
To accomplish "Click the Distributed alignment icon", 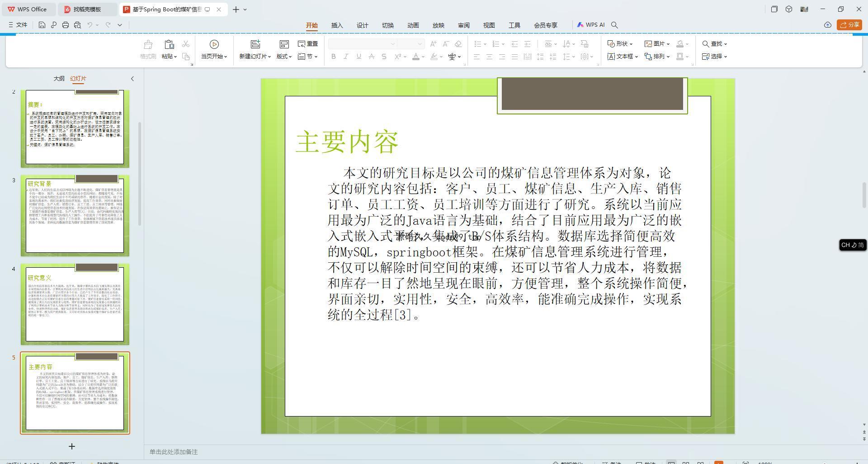I will (527, 57).
